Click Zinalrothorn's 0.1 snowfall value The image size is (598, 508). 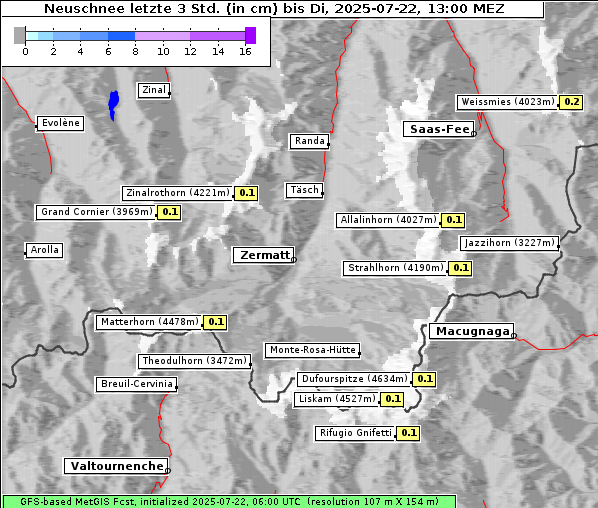point(246,193)
